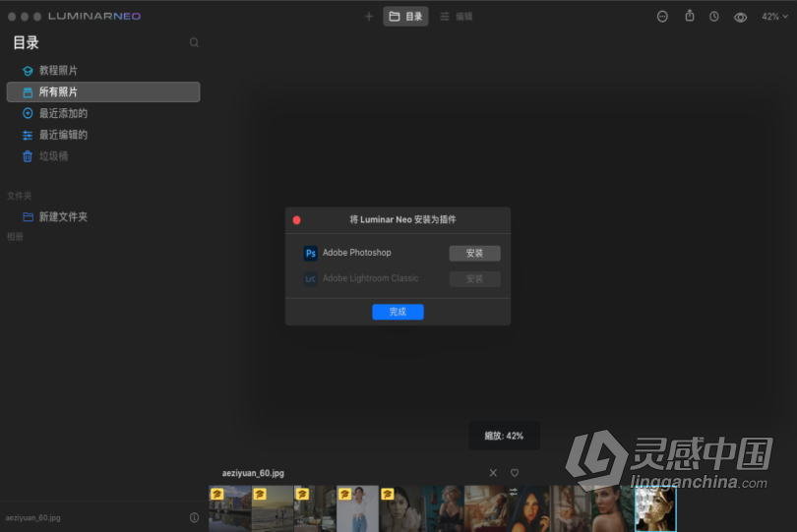Open 垃圾桶 trash in the sidebar
Viewport: 797px width, 532px height.
coord(103,156)
